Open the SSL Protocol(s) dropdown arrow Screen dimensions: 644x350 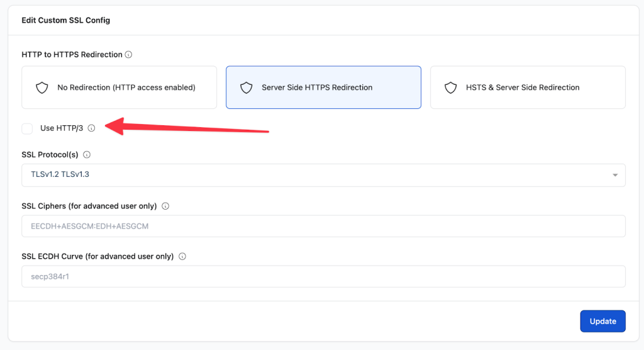click(x=615, y=175)
